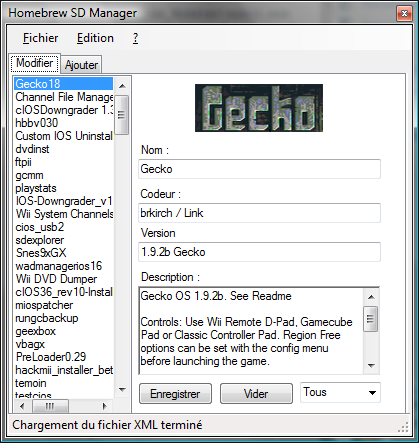Image resolution: width=419 pixels, height=443 pixels.
Task: Expand the Tous dropdown
Action: [x=340, y=392]
